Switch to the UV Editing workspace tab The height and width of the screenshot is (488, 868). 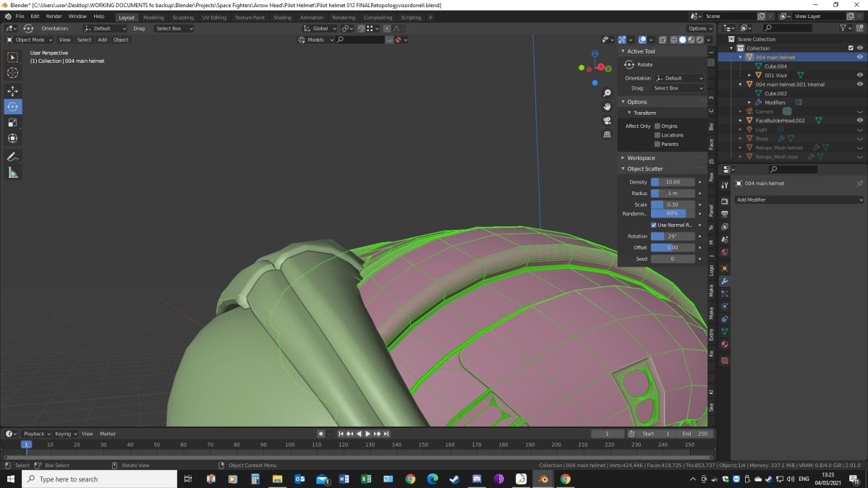click(214, 17)
